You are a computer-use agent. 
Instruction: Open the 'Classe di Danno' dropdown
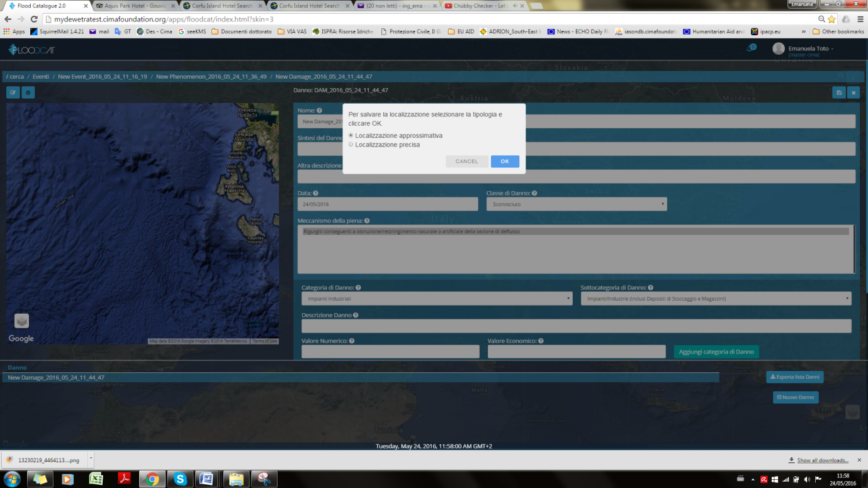pyautogui.click(x=577, y=204)
